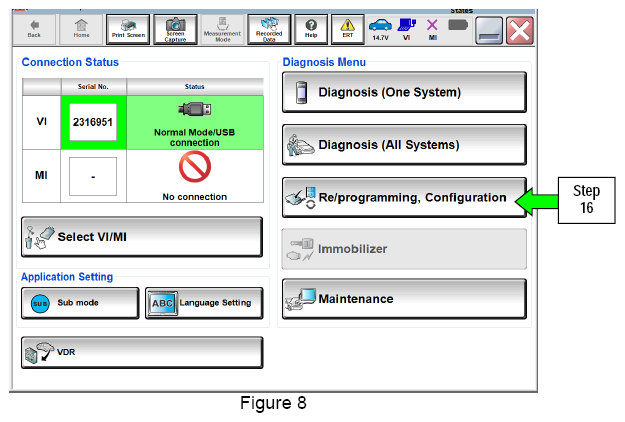Select the VI serial number 2316951 field

[x=93, y=122]
